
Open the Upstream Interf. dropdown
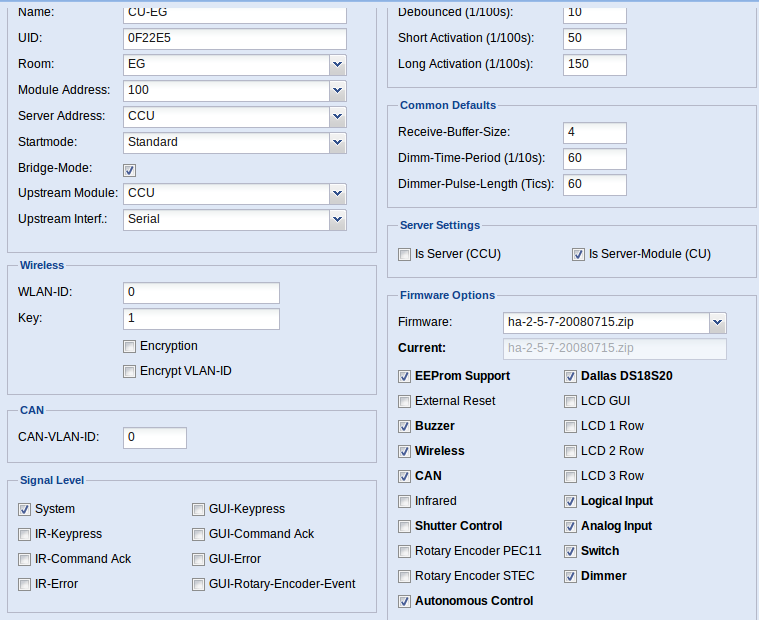[337, 220]
